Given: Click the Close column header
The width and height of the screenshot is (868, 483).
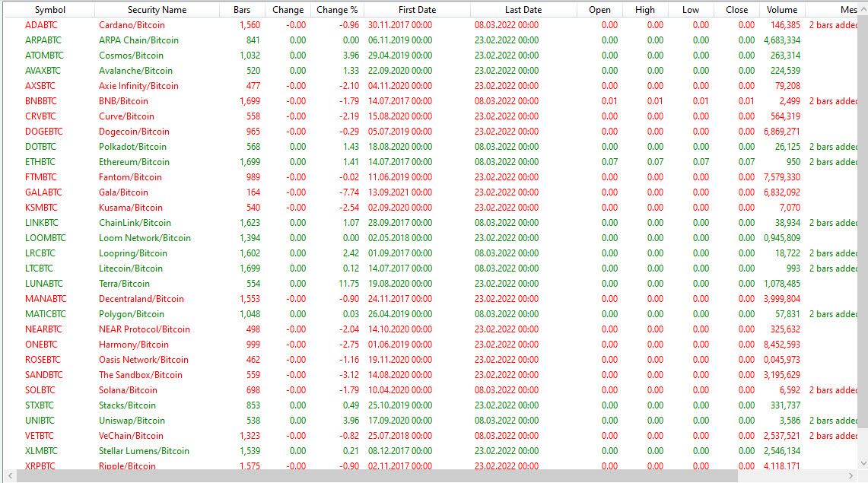Looking at the screenshot, I should (736, 10).
